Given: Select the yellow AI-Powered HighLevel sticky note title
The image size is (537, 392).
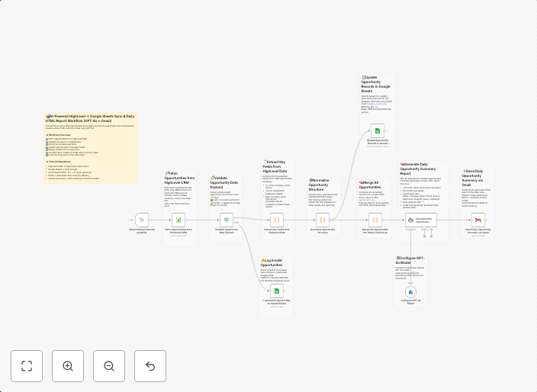Looking at the screenshot, I should click(90, 118).
